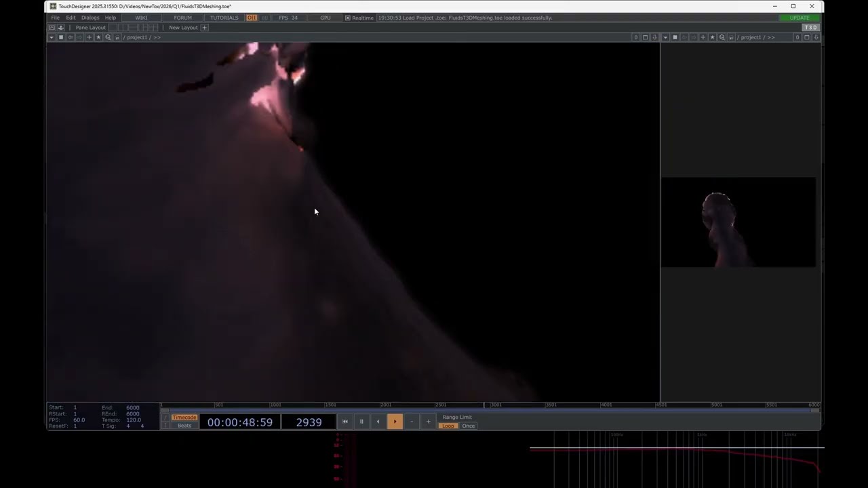The width and height of the screenshot is (868, 488).
Task: Click left pane network editor square icon
Action: coord(61,37)
